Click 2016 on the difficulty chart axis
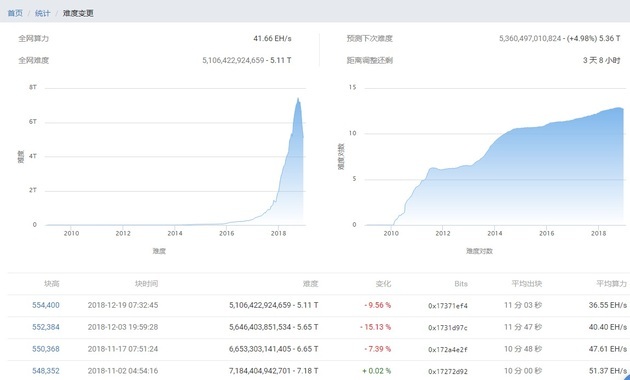Screen dimensions: 630x380 click(227, 233)
